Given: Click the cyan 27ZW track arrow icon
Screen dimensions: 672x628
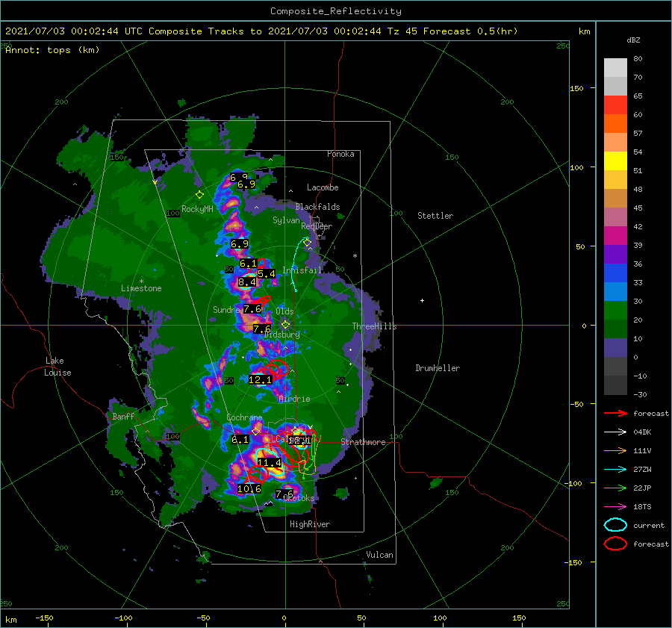Looking at the screenshot, I should coord(615,470).
